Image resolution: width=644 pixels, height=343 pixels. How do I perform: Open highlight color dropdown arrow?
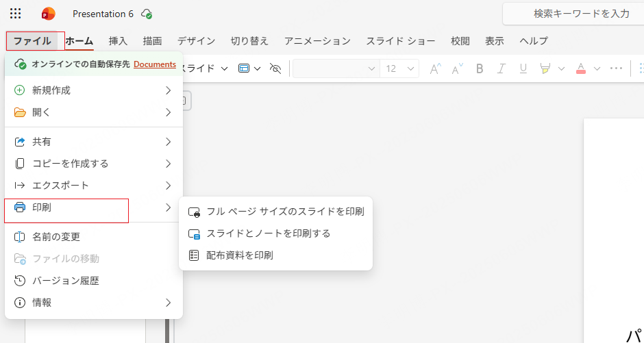pyautogui.click(x=561, y=68)
